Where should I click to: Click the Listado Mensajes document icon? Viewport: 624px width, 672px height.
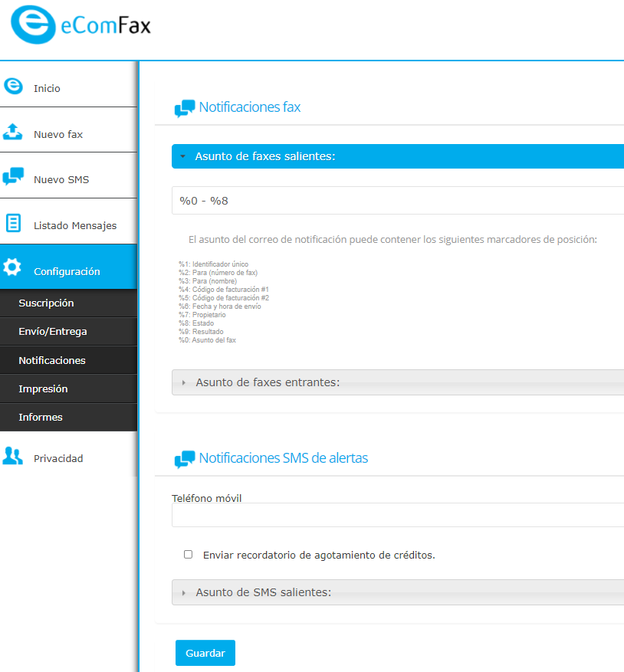[x=13, y=223]
